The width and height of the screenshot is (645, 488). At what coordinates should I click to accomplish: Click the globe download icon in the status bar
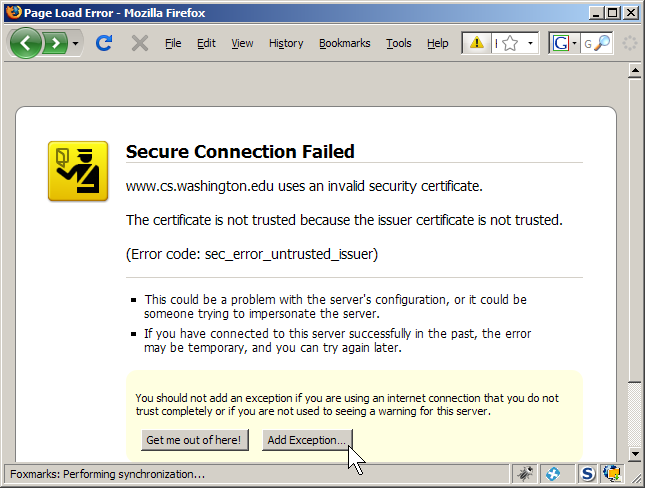(x=611, y=473)
